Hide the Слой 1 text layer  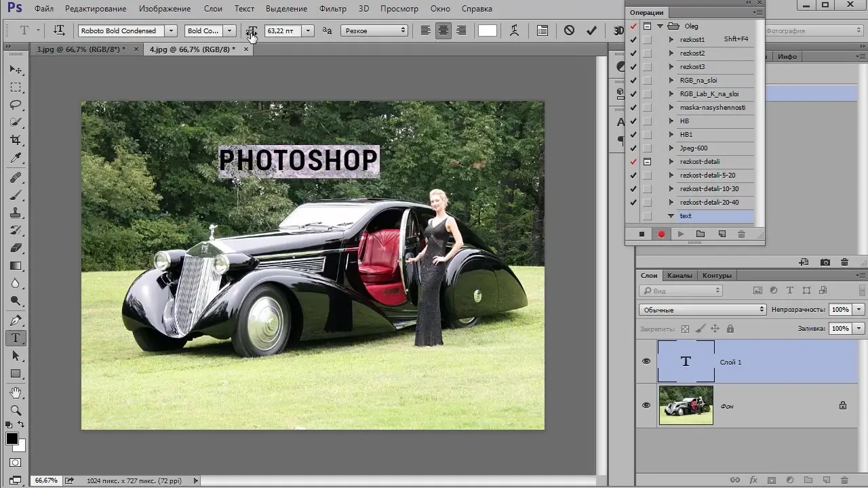646,361
